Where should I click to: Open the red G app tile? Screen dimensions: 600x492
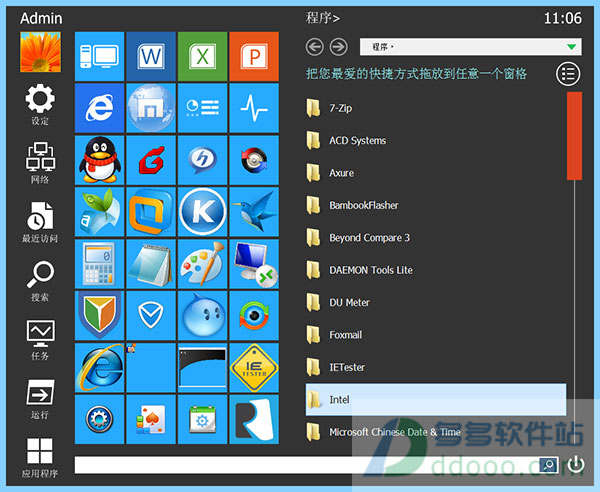pos(151,160)
